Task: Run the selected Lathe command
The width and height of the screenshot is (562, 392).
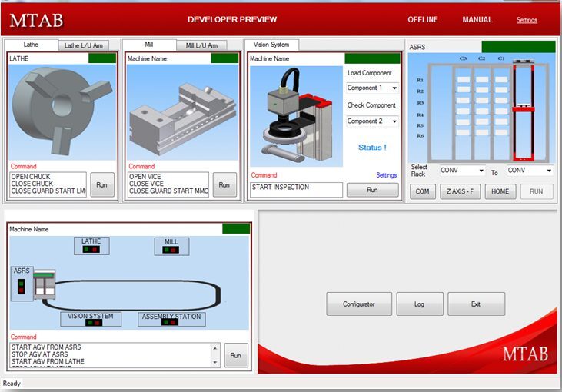Action: (102, 185)
